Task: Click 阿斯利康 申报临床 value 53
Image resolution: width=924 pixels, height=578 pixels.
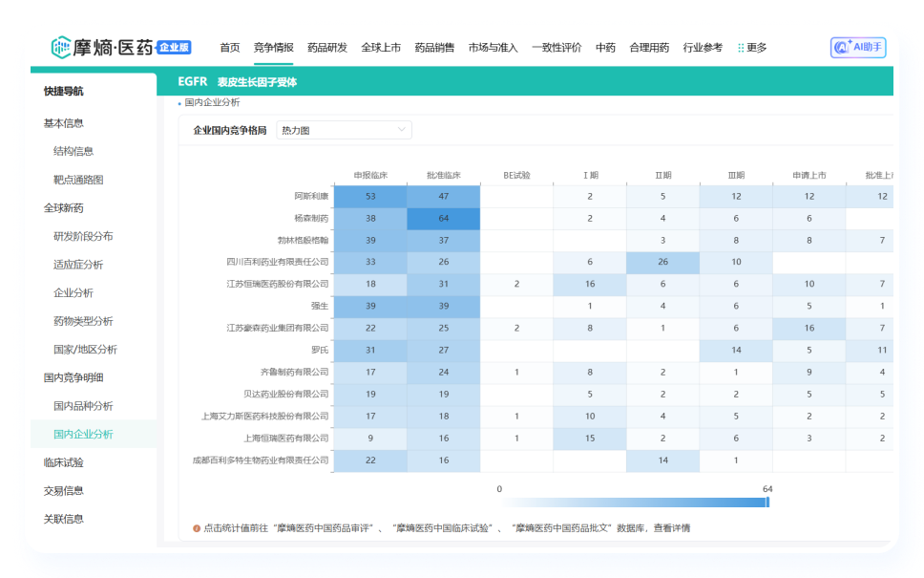Action: pos(370,197)
